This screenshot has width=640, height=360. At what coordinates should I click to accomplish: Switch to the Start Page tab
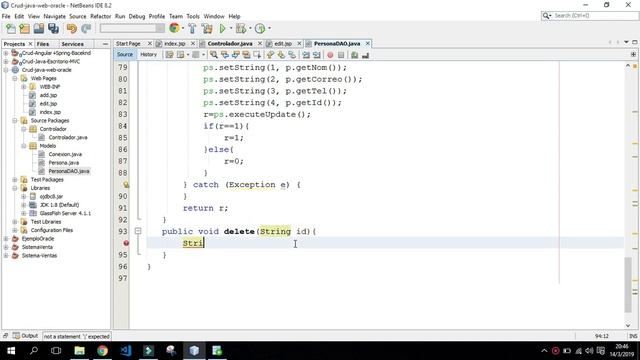[x=128, y=43]
